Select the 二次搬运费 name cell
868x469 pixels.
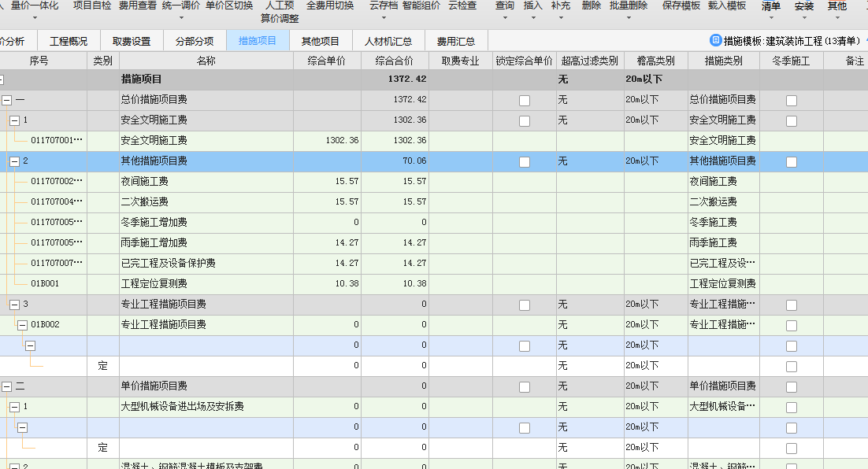(206, 202)
